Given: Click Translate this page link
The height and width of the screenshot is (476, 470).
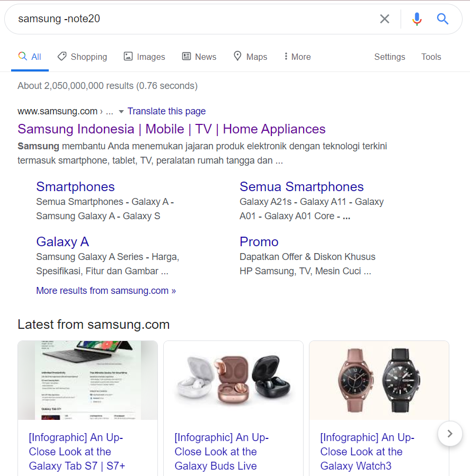Looking at the screenshot, I should coord(166,111).
